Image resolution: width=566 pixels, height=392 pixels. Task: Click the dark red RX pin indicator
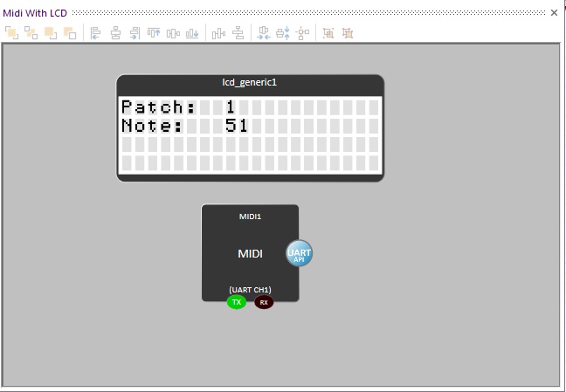(264, 302)
